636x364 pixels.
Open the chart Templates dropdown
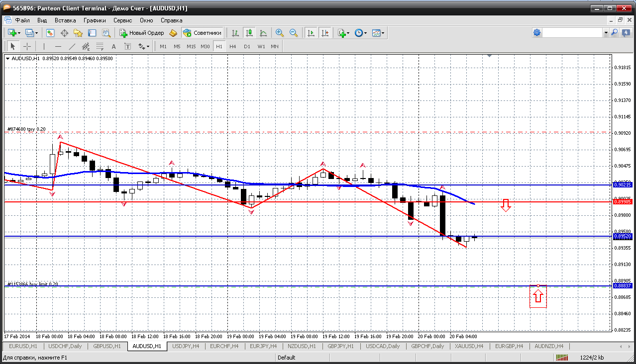(x=378, y=33)
